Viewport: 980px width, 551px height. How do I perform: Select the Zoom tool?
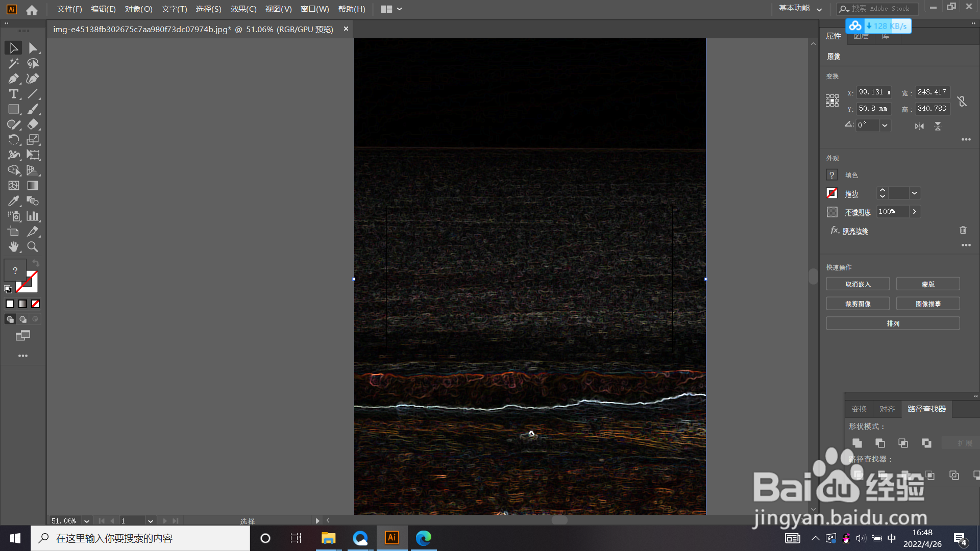pos(33,247)
